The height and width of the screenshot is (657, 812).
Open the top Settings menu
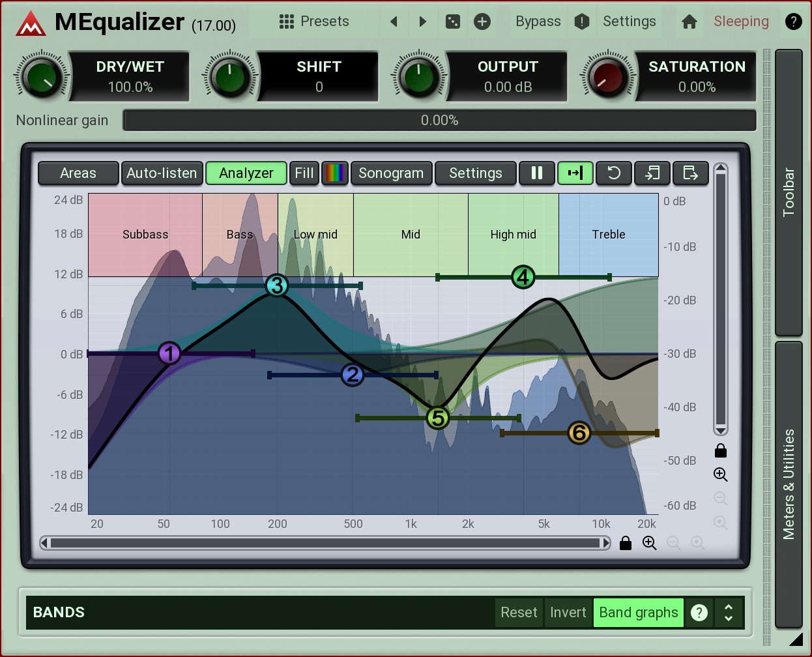(x=629, y=22)
